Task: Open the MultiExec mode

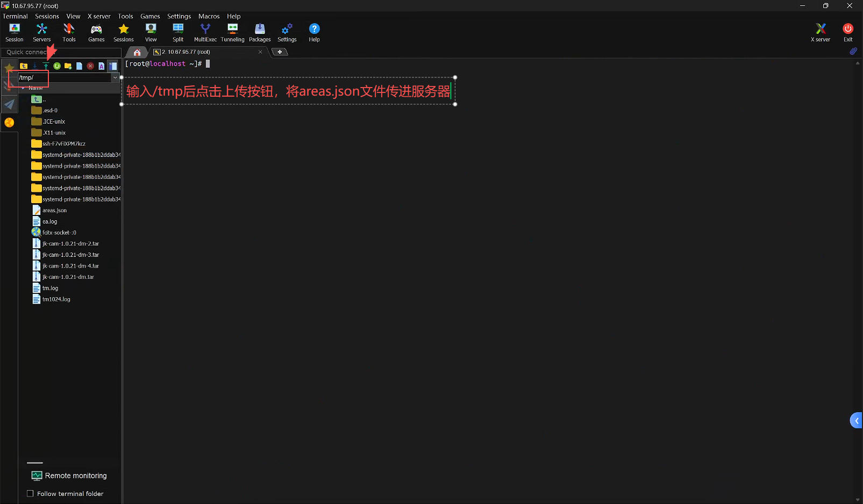Action: click(x=205, y=32)
